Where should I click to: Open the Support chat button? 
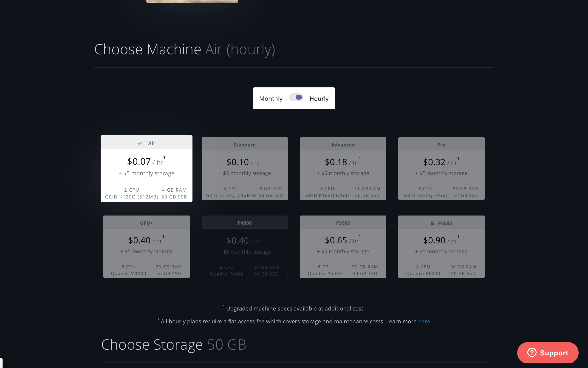pyautogui.click(x=548, y=353)
